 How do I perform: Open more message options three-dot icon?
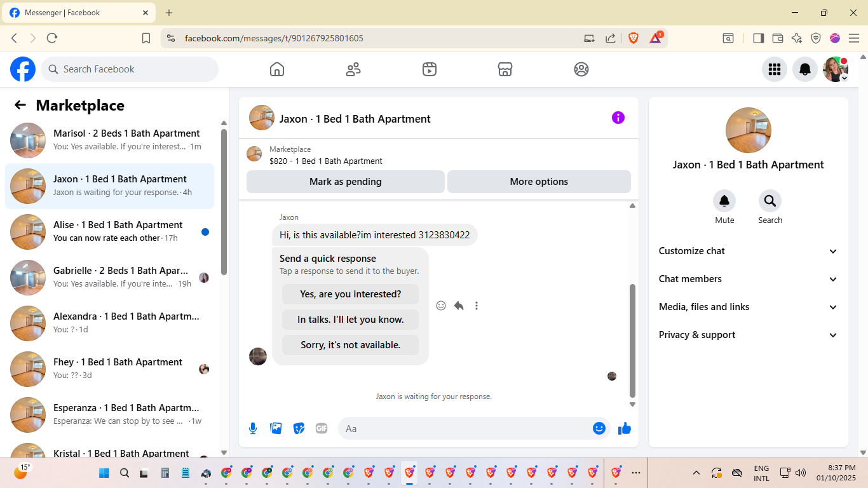[x=477, y=306]
